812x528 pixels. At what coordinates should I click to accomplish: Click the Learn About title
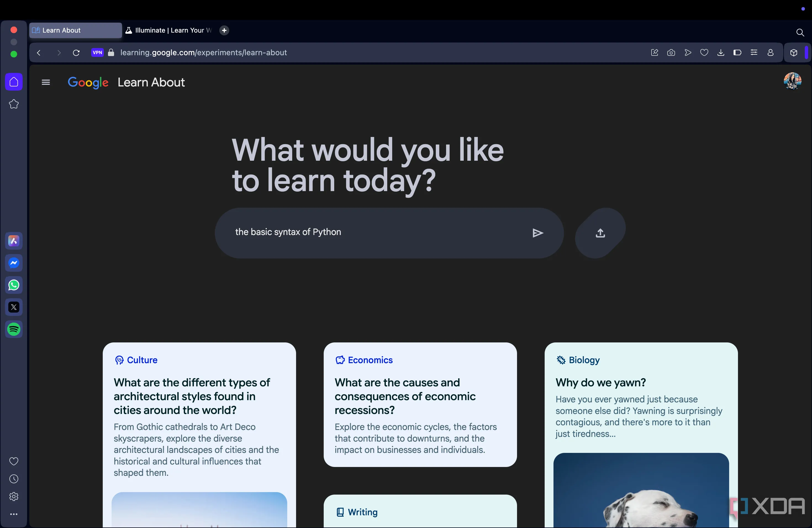151,82
